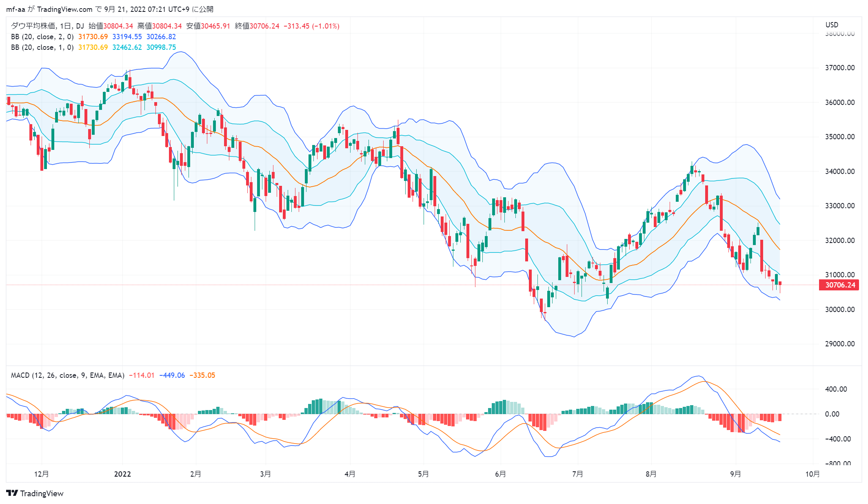Select the BB (20, close, 1, 0) legend
The height and width of the screenshot is (504, 868).
point(42,47)
